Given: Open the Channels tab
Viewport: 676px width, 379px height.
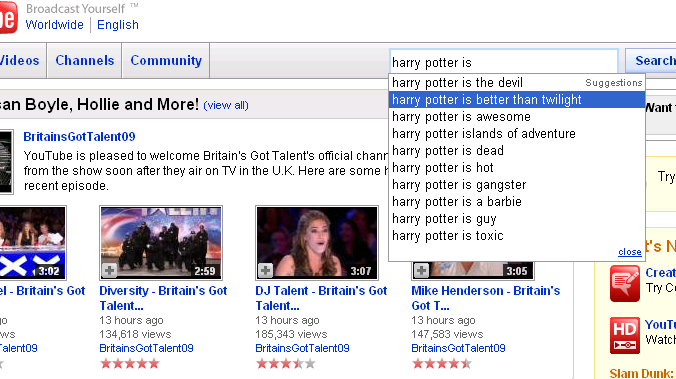Looking at the screenshot, I should [x=84, y=60].
